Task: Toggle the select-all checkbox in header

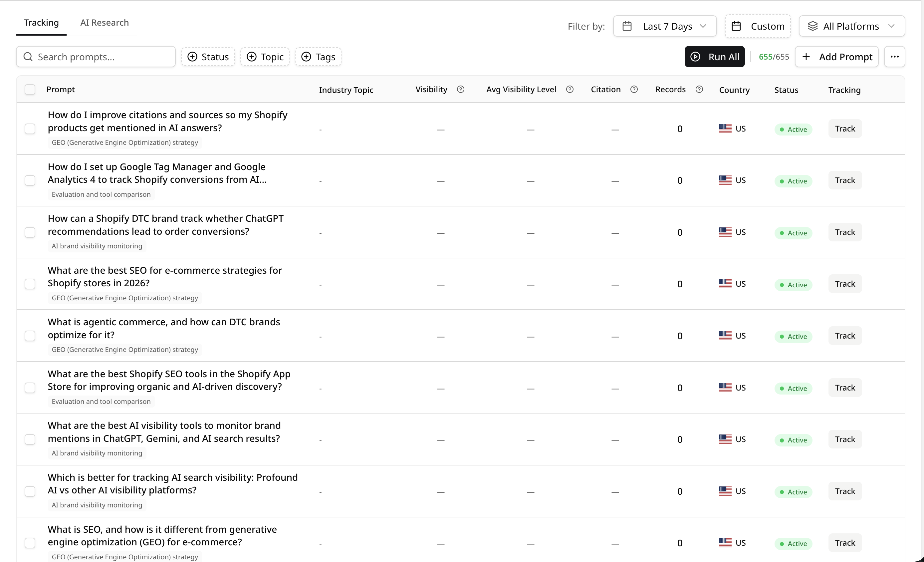Action: tap(30, 89)
